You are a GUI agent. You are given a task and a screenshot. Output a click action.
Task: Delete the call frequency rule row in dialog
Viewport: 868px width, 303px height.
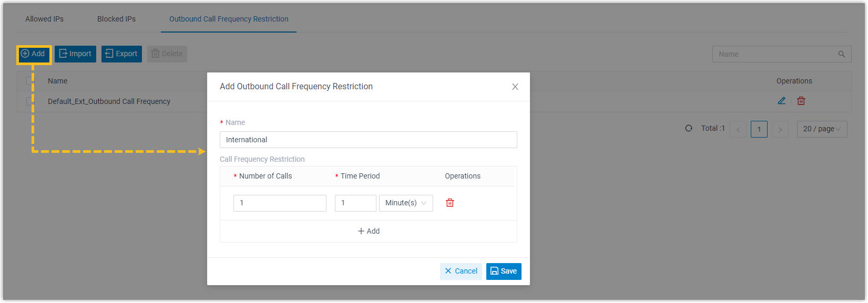(x=450, y=203)
